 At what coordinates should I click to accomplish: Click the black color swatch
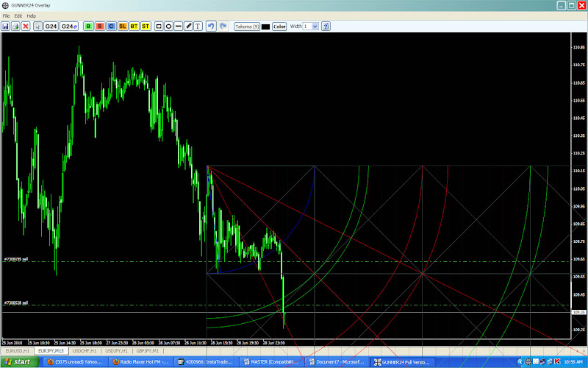266,26
